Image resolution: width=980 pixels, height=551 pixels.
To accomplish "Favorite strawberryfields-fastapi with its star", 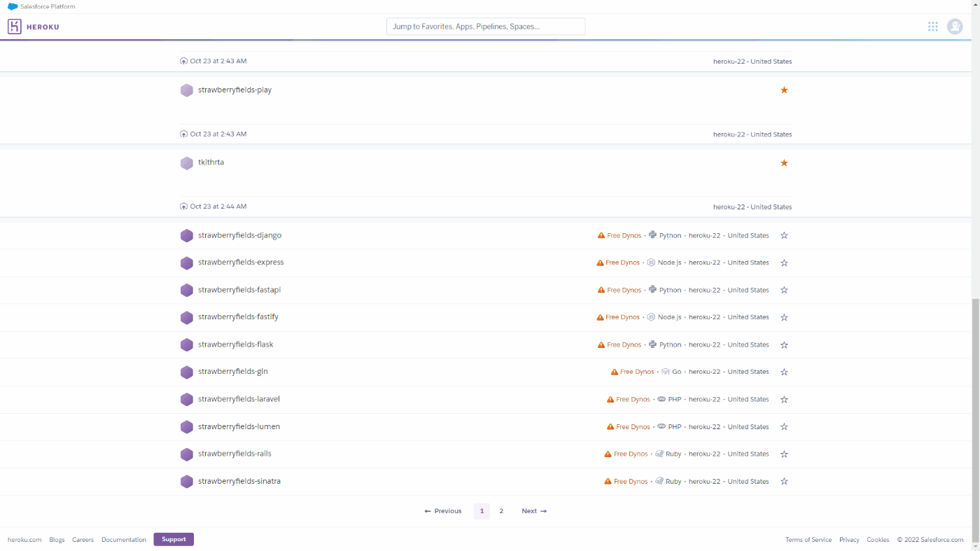I will pos(784,291).
